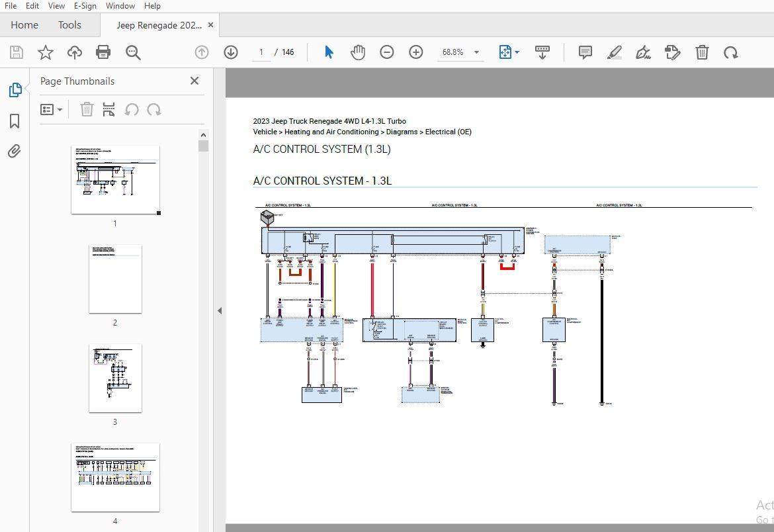Click the scrolling mode keyboard icon
The image size is (774, 532).
(x=542, y=52)
